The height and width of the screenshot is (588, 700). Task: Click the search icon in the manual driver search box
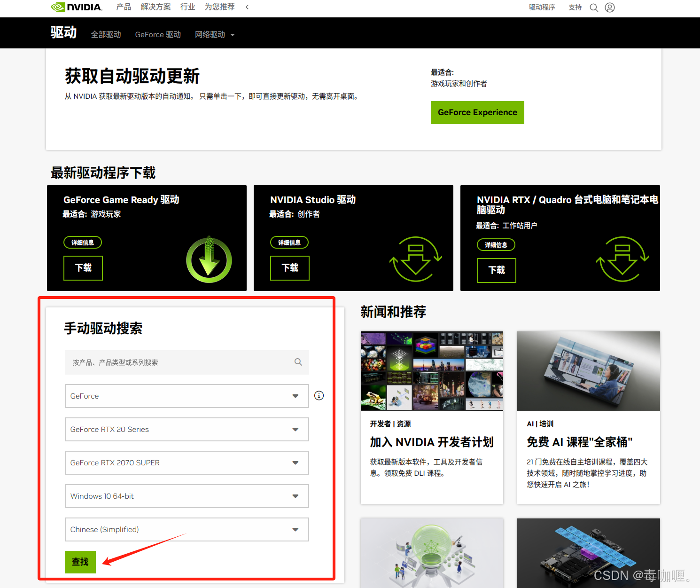[298, 362]
